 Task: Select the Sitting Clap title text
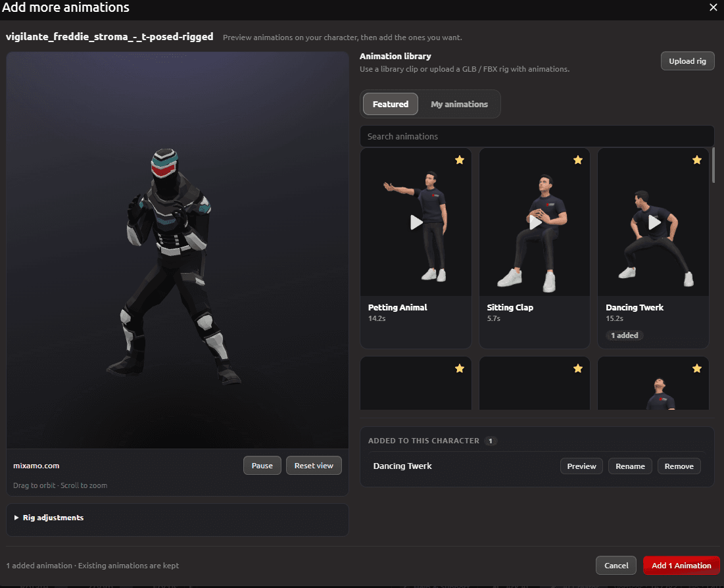click(510, 307)
